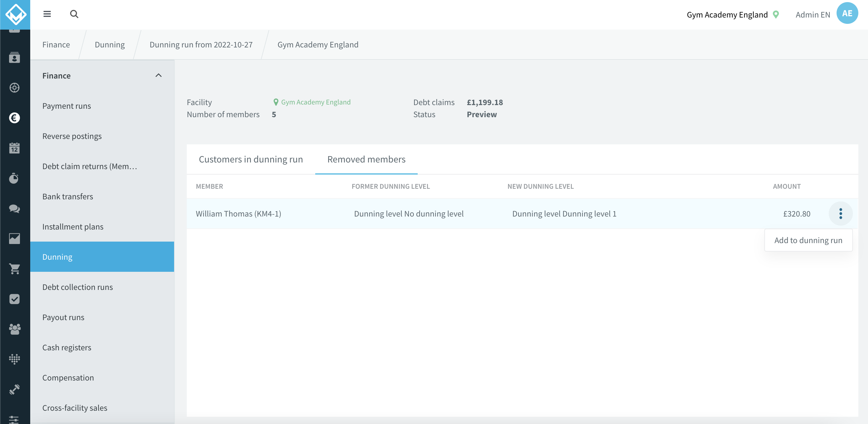Click 'Dunning level No dunning level' cell
This screenshot has height=424, width=868.
409,214
